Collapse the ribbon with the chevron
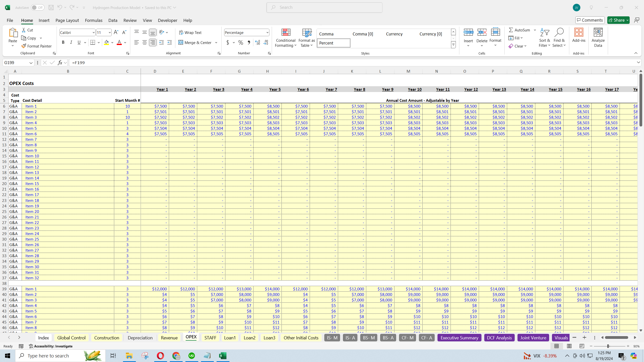The width and height of the screenshot is (644, 362). click(x=636, y=53)
